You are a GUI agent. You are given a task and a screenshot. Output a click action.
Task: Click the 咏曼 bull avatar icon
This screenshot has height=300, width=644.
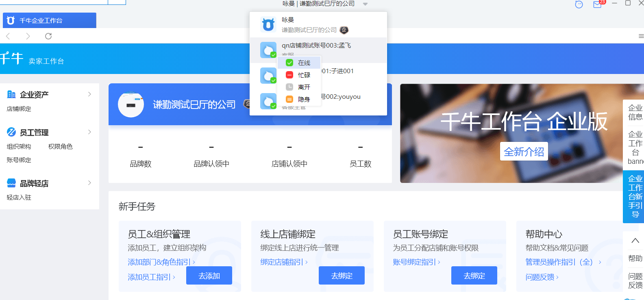click(x=268, y=25)
